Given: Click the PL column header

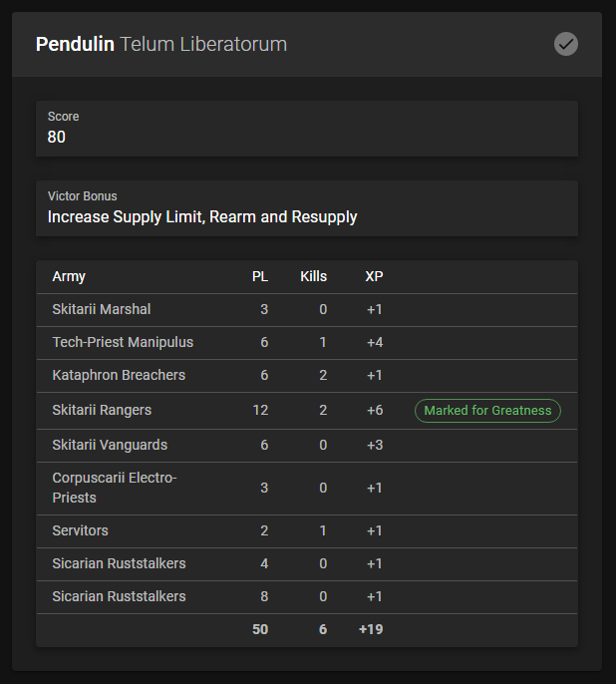Looking at the screenshot, I should (260, 276).
